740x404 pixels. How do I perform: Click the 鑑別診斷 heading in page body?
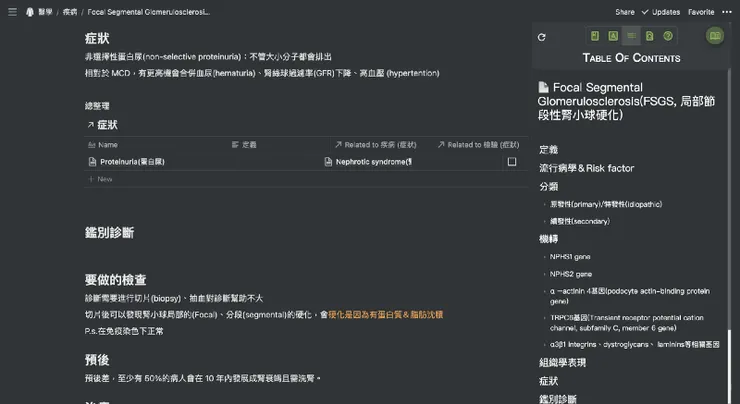point(109,233)
